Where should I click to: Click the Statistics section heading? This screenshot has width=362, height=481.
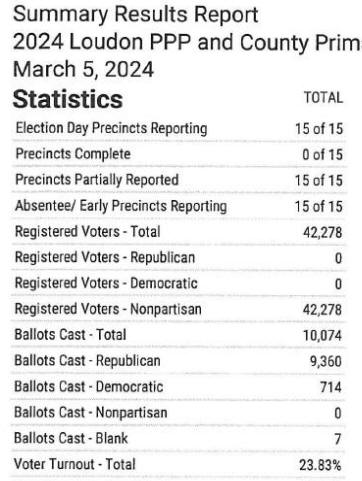click(x=68, y=99)
